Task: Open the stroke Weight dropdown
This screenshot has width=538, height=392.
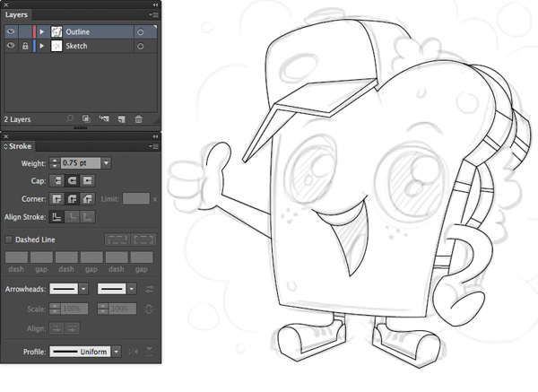Action: click(x=107, y=163)
